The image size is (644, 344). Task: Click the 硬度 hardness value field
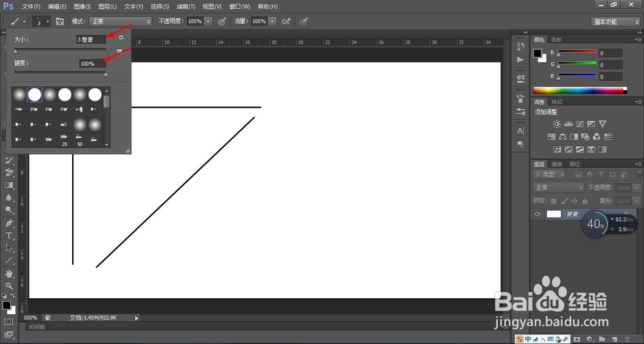[92, 64]
